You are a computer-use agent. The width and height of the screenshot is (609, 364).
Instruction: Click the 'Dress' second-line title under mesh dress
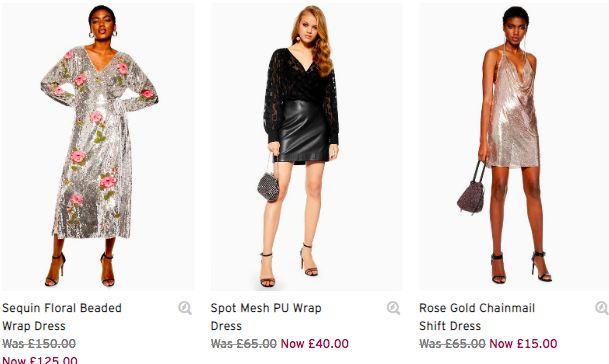226,326
